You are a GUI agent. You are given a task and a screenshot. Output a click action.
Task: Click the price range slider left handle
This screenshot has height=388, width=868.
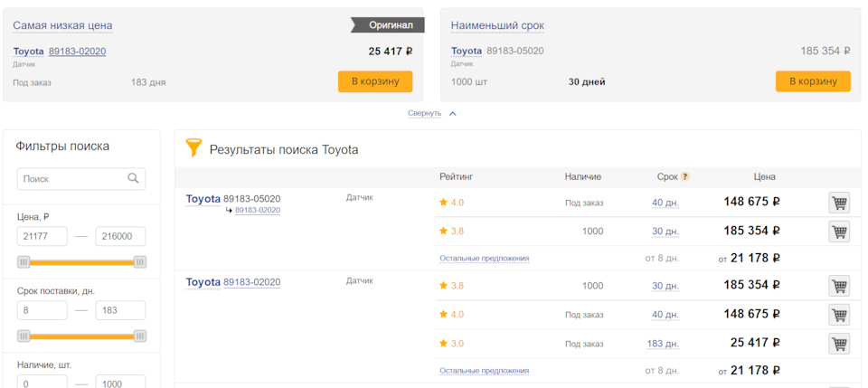[24, 262]
